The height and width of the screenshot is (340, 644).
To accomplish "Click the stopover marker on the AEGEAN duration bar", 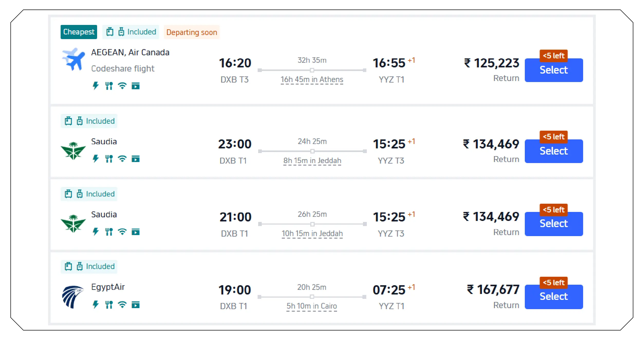I will click(x=312, y=69).
